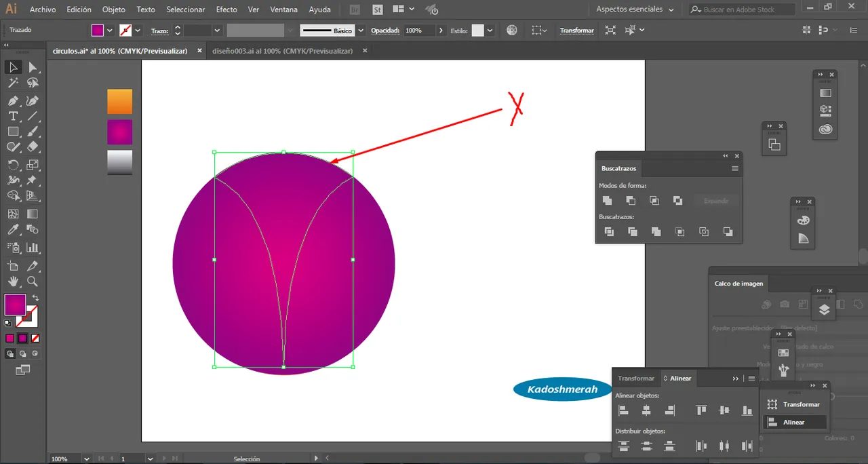868x464 pixels.
Task: Open the Layers panel icon
Action: (824, 309)
